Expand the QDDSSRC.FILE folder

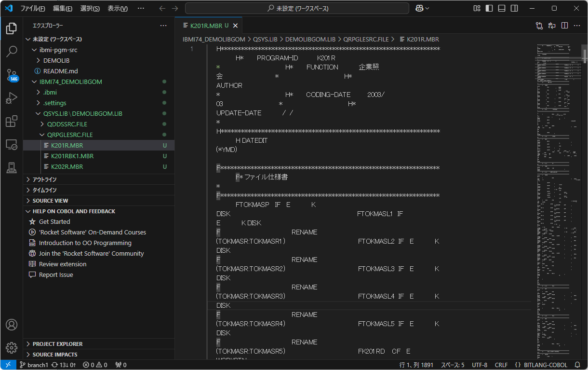99,124
